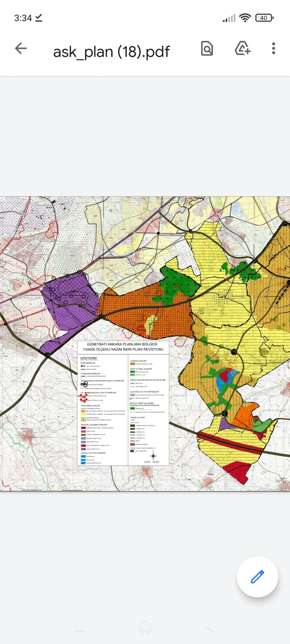Tap the blue pencil edit button

[257, 577]
